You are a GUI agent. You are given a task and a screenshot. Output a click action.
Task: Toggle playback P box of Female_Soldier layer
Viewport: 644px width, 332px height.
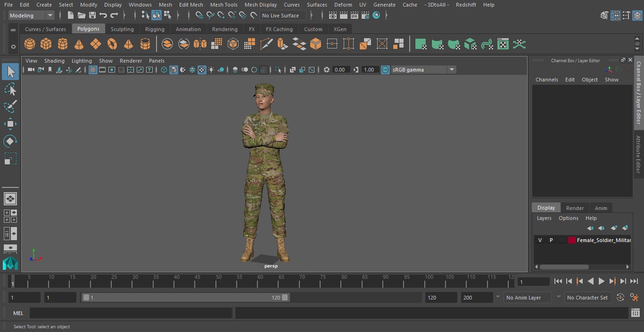(x=551, y=240)
